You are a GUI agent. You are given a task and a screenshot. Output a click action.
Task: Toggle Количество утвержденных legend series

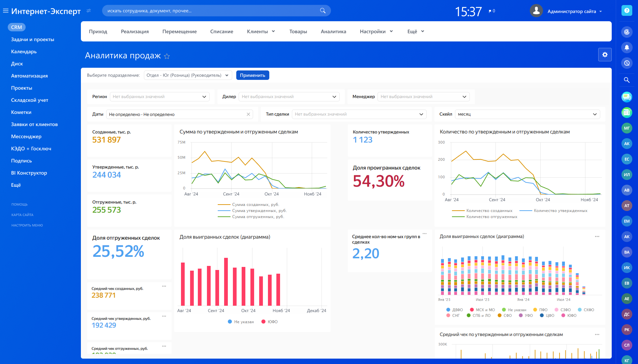(x=560, y=211)
